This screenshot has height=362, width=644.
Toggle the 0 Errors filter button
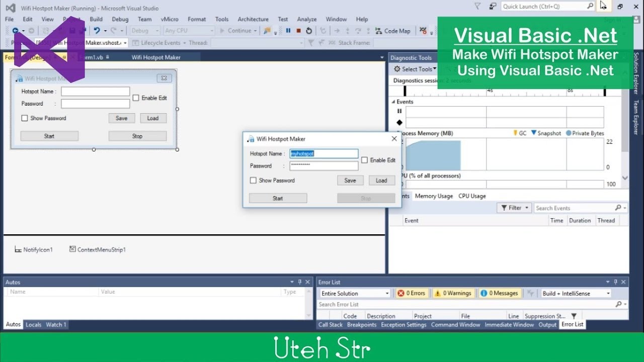point(411,293)
